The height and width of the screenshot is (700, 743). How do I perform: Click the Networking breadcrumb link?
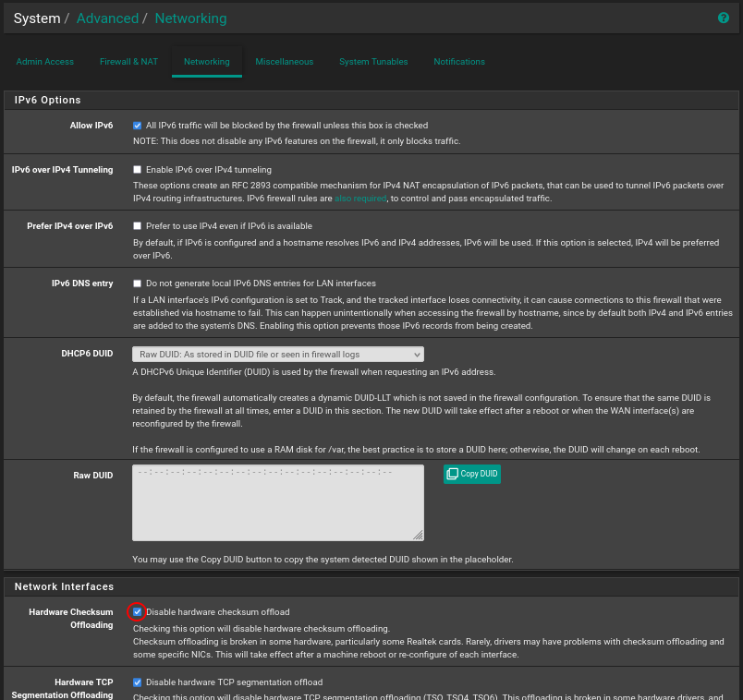pyautogui.click(x=190, y=18)
